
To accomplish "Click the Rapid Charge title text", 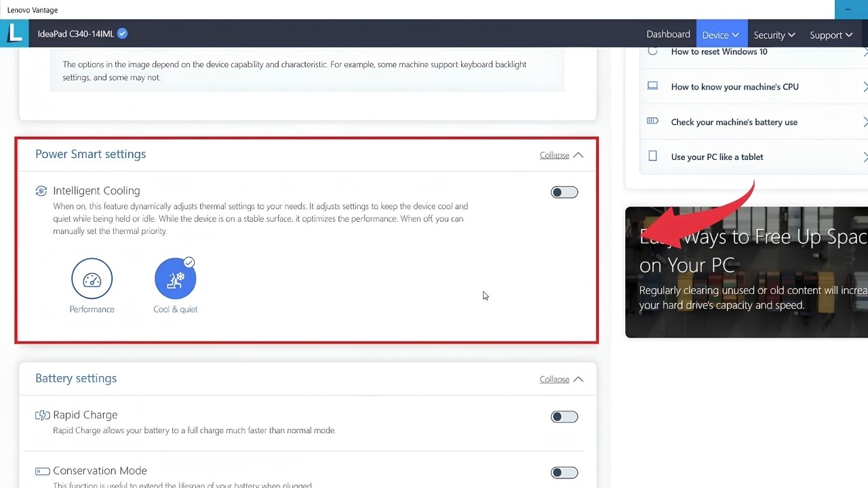I will coord(85,415).
